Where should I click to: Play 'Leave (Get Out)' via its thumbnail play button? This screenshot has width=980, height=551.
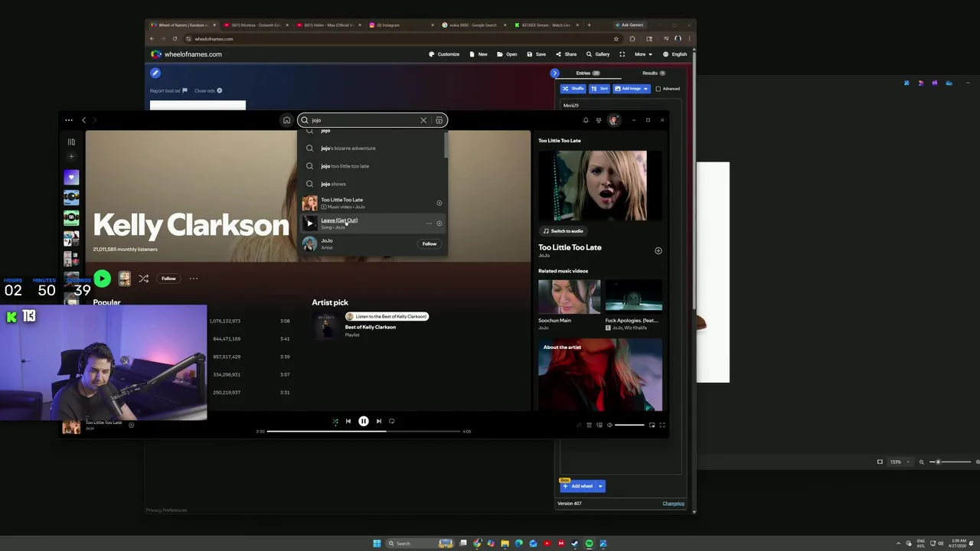(309, 223)
